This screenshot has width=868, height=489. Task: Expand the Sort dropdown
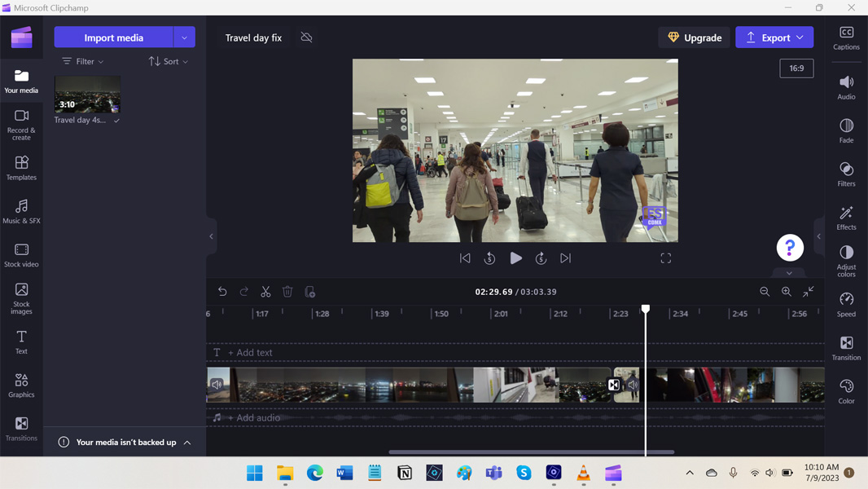pos(168,61)
